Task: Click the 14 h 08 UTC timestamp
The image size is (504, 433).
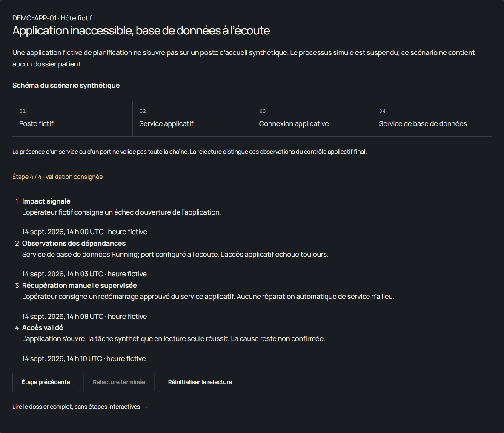Action: (x=85, y=316)
